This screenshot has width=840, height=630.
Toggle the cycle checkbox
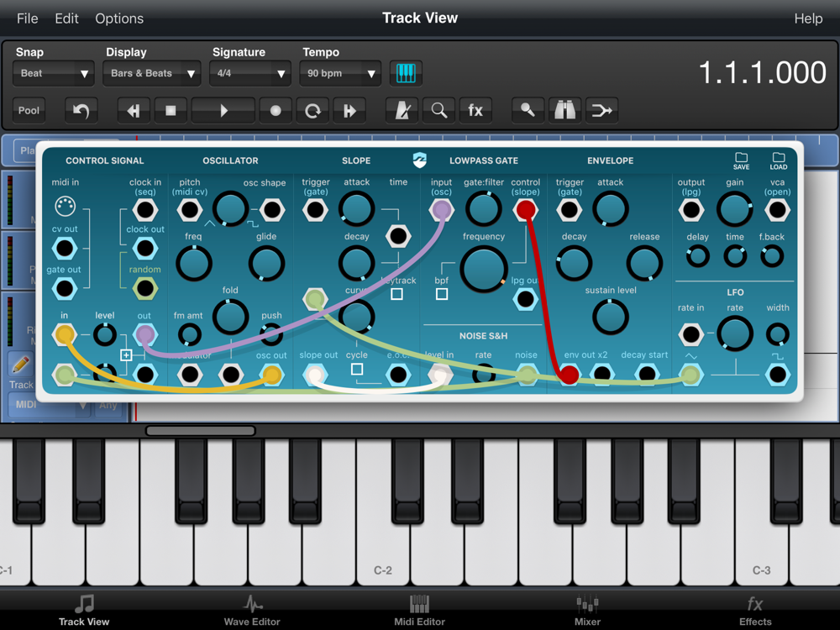(x=357, y=369)
